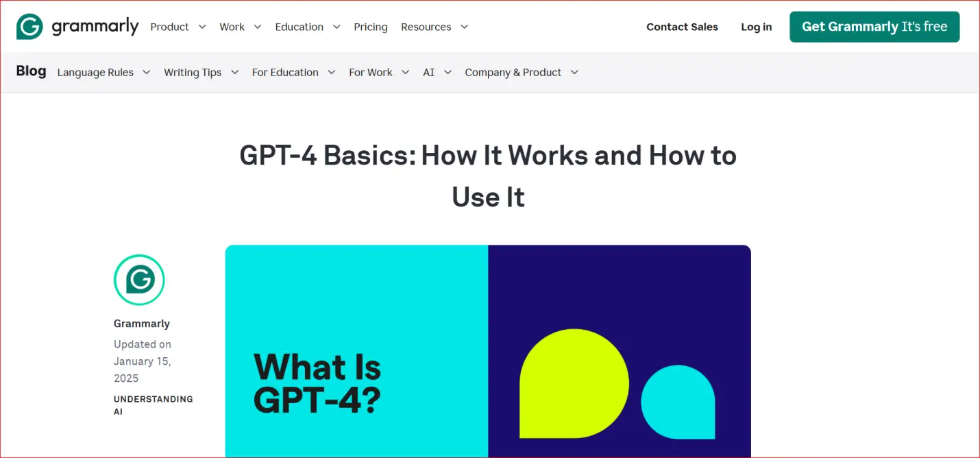This screenshot has height=458, width=980.
Task: Click the Grammarly author avatar icon
Action: click(x=139, y=280)
